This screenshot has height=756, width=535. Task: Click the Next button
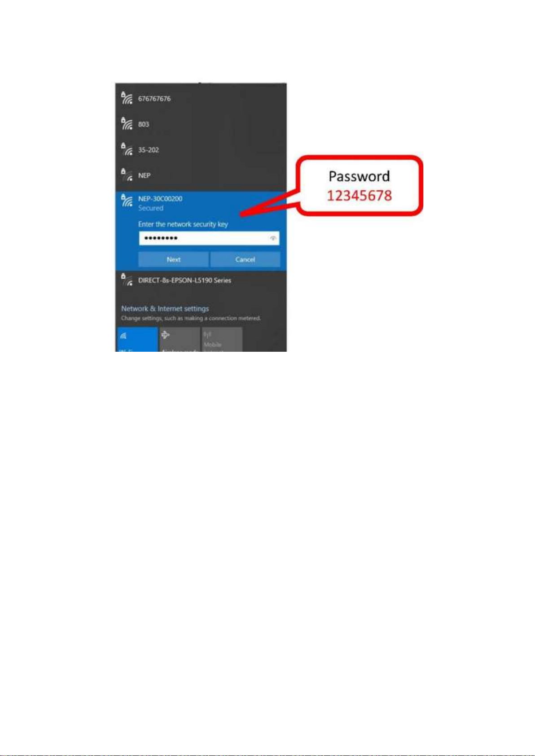(173, 259)
